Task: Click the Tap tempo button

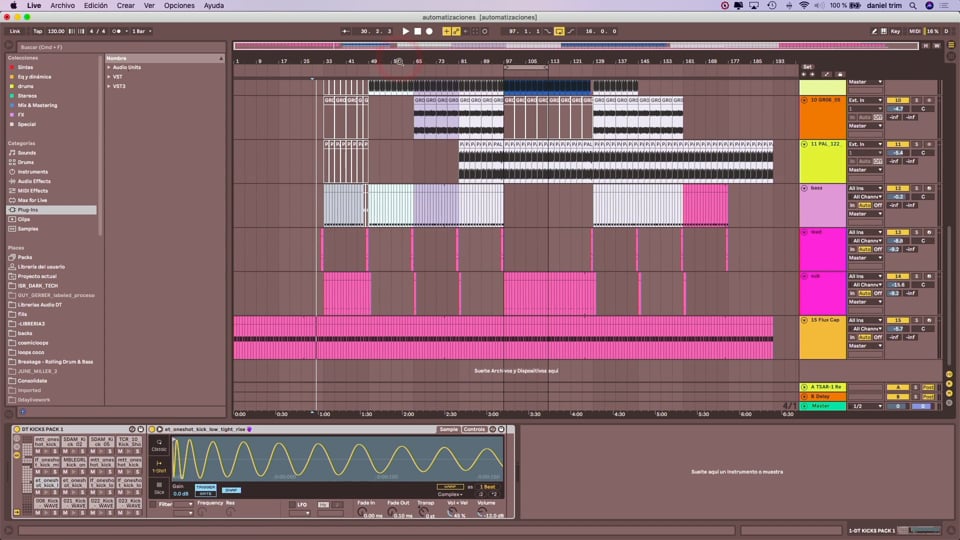Action: [37, 31]
